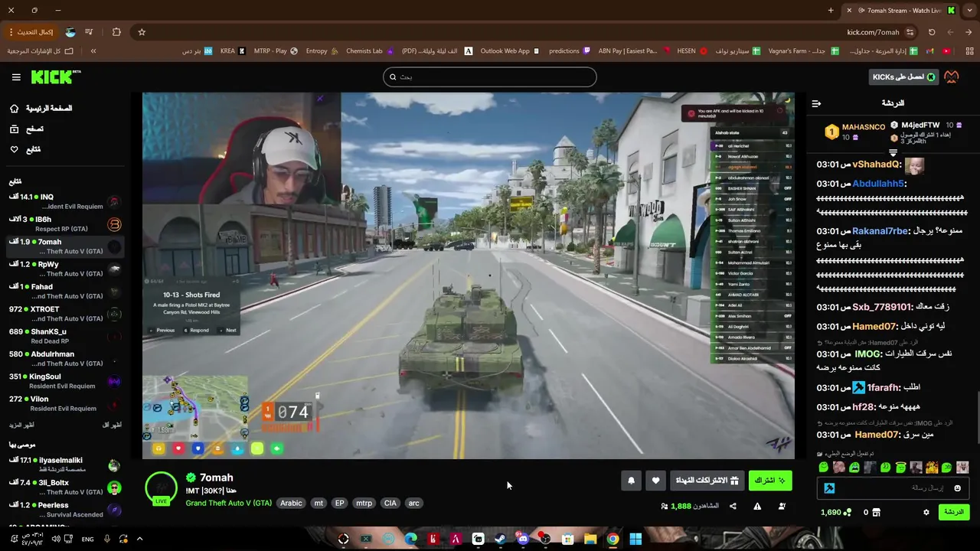The height and width of the screenshot is (551, 980).
Task: Toggle stream notification bell
Action: (631, 481)
